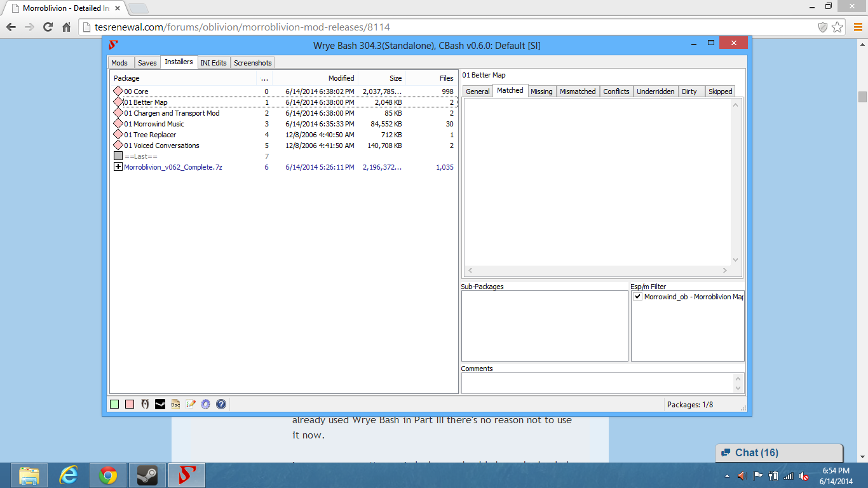Click diamond icon beside Chargen and Transport Mod
This screenshot has width=868, height=488.
pos(118,113)
